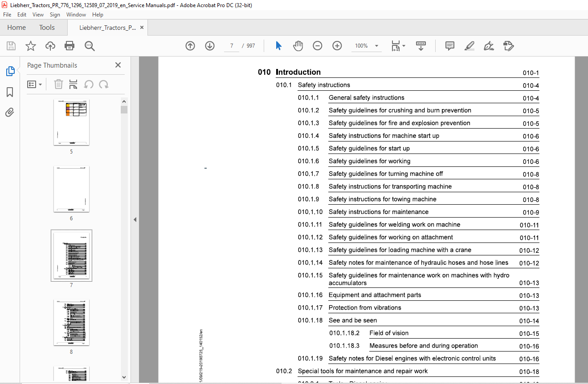Select page 5 thumbnail
588x384 pixels.
click(x=71, y=122)
